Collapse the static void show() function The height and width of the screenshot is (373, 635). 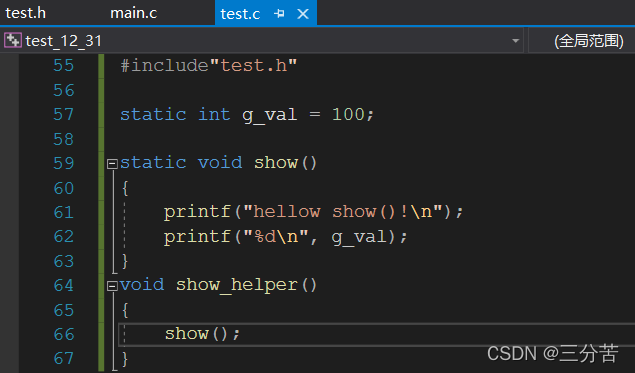pos(112,164)
